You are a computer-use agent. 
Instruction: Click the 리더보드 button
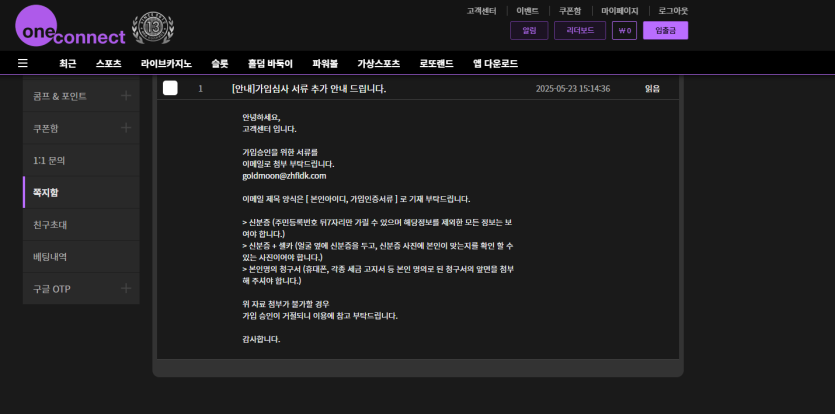[x=580, y=30]
